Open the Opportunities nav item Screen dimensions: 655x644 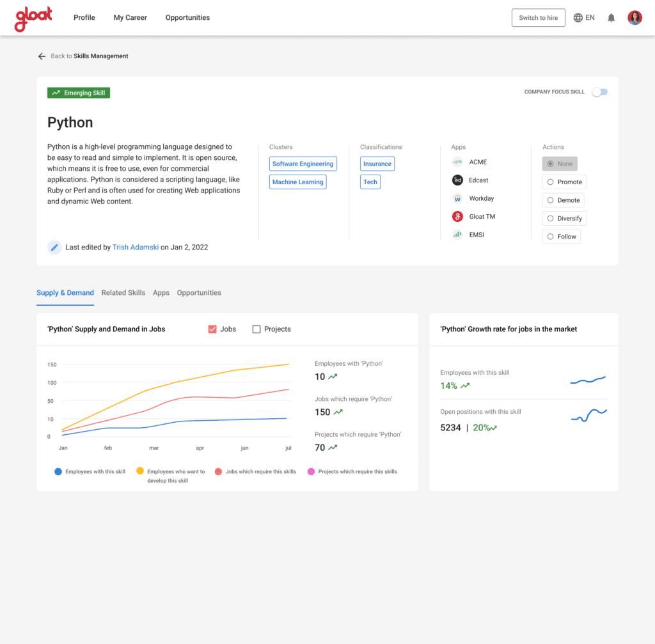click(x=187, y=17)
